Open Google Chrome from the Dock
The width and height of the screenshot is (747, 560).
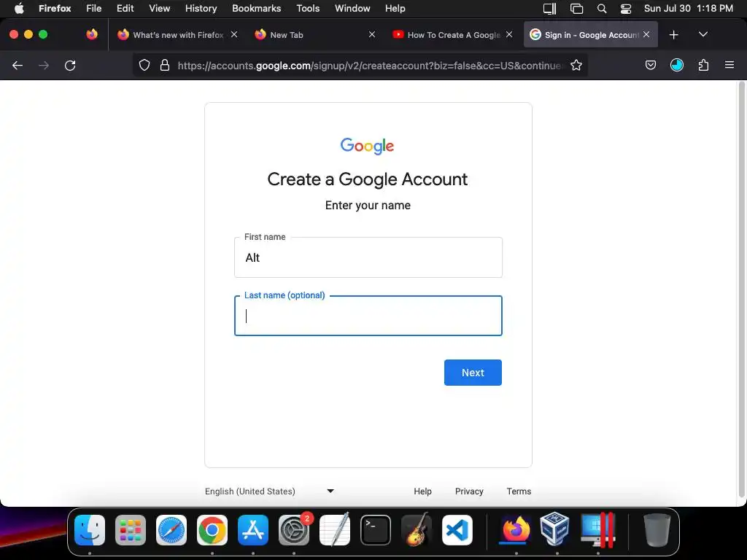tap(212, 530)
